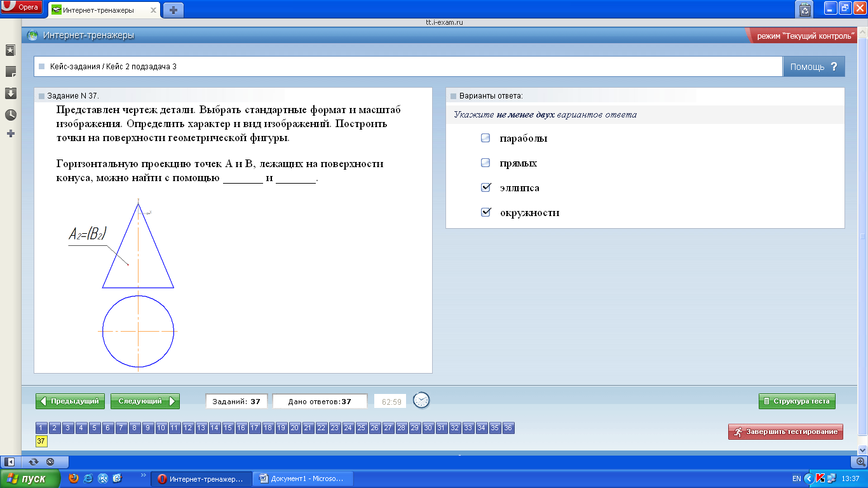868x488 pixels.
Task: Jump to question 25
Action: [362, 428]
